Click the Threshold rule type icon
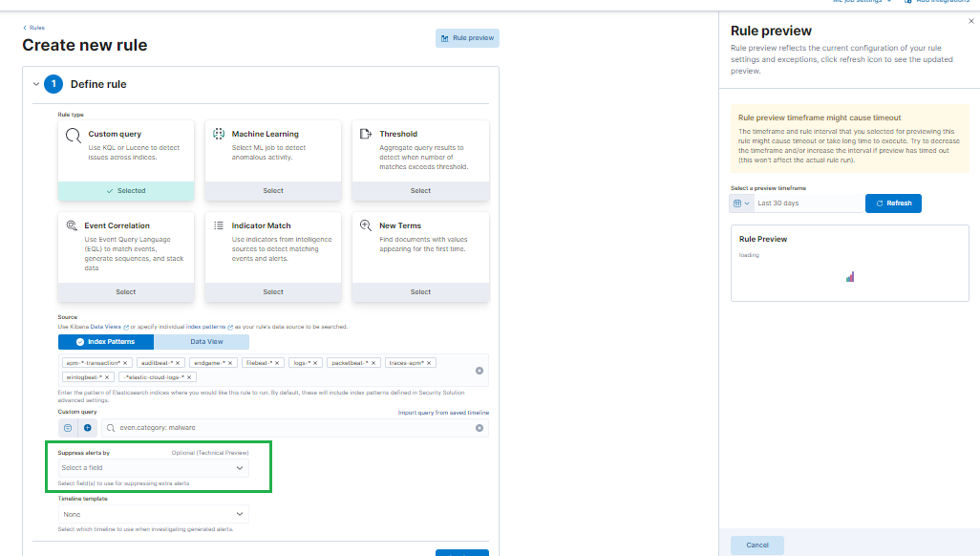This screenshot has width=980, height=556. (x=366, y=133)
